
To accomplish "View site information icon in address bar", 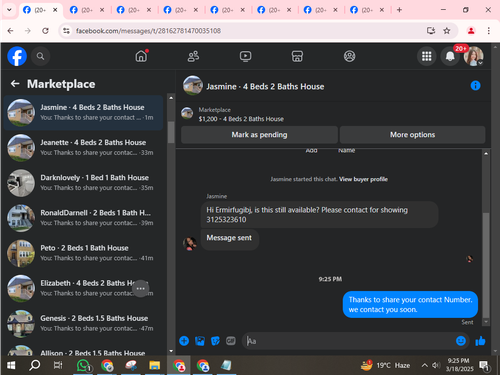I will pos(67,31).
